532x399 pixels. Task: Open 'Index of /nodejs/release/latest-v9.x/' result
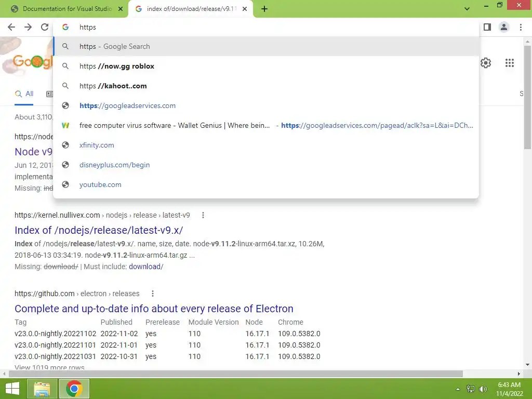[99, 230]
